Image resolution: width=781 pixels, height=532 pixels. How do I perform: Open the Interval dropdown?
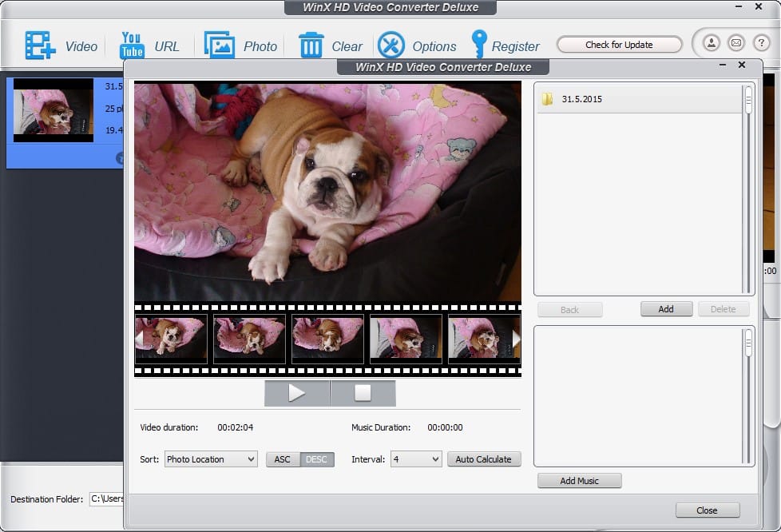click(x=415, y=459)
